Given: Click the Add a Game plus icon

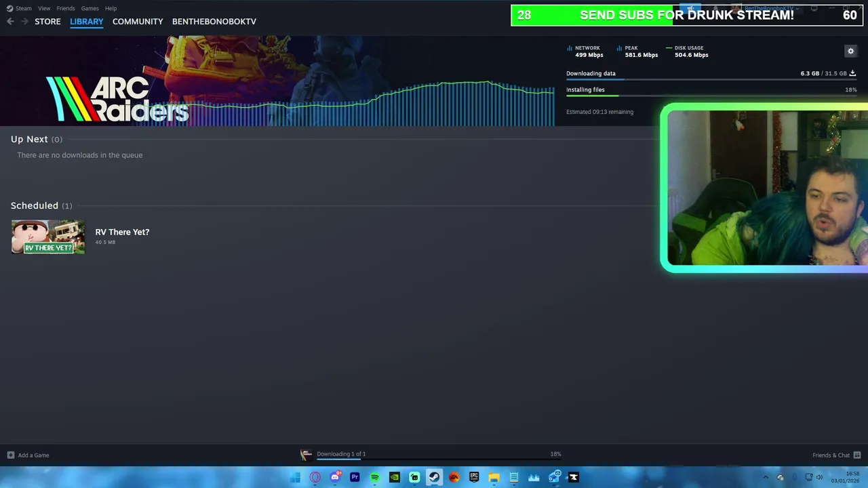Looking at the screenshot, I should 10,455.
